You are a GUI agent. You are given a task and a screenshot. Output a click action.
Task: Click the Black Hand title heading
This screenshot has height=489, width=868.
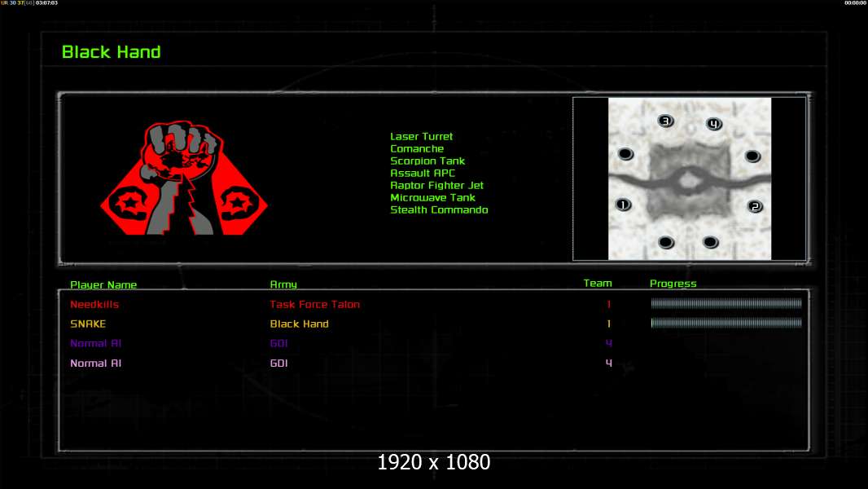[x=112, y=52]
